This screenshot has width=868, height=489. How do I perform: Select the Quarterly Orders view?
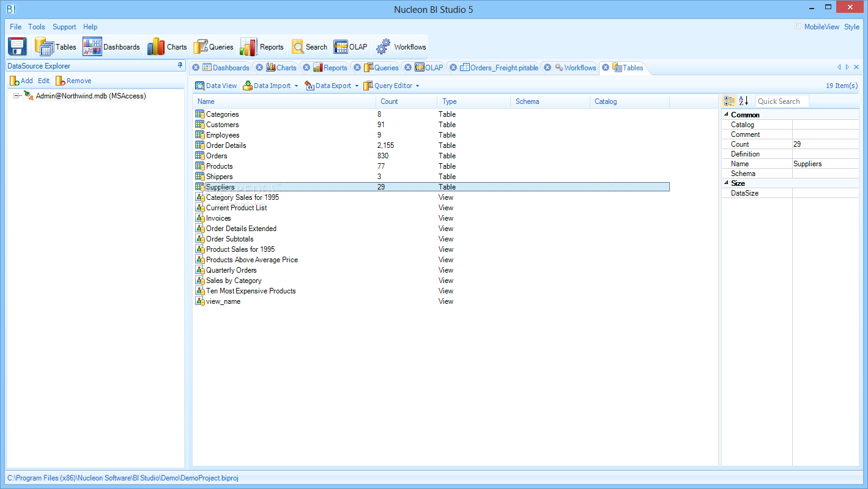coord(431,270)
